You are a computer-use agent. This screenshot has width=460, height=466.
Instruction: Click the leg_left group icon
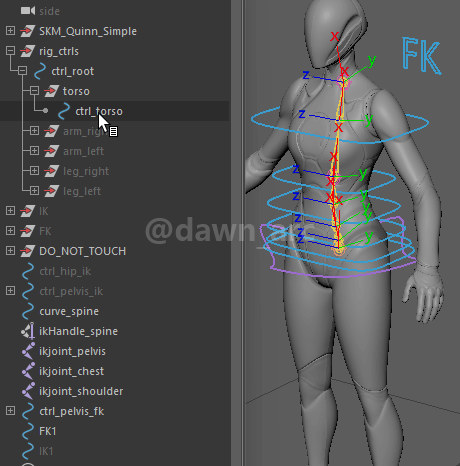51,191
